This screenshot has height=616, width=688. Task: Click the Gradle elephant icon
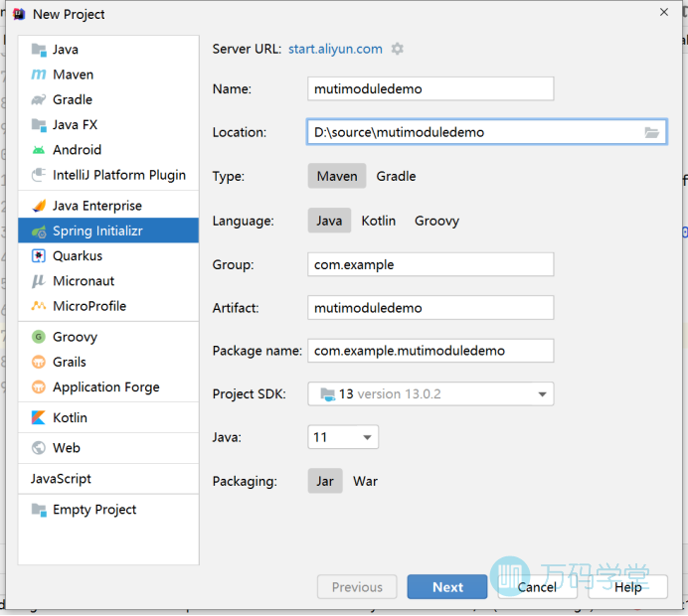click(x=39, y=100)
